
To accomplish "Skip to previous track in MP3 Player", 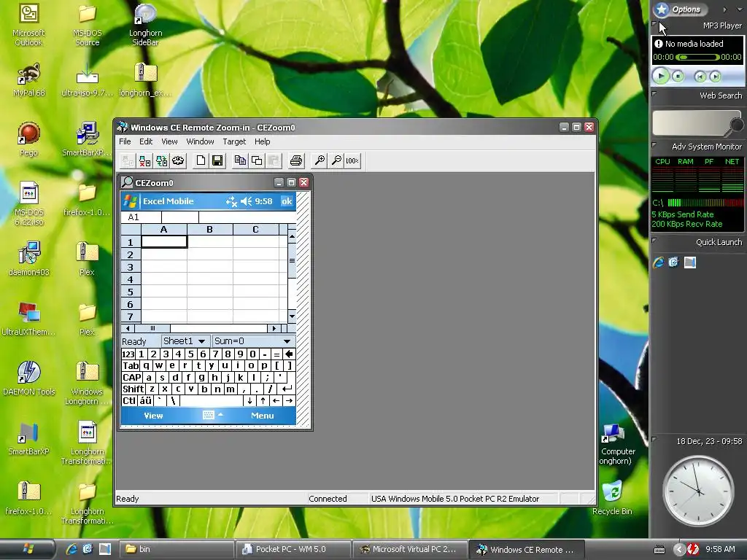I will (700, 76).
